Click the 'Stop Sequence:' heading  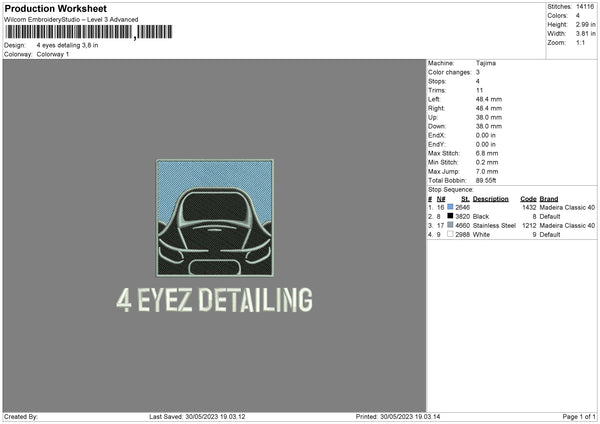(451, 190)
